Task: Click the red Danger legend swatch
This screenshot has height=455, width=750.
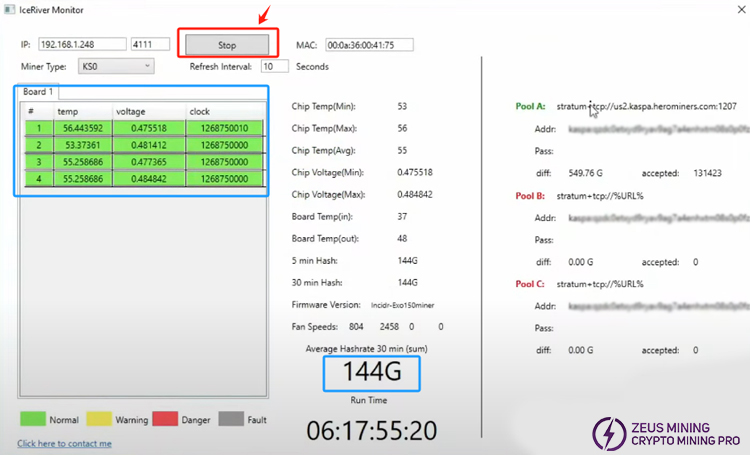Action: pos(166,420)
